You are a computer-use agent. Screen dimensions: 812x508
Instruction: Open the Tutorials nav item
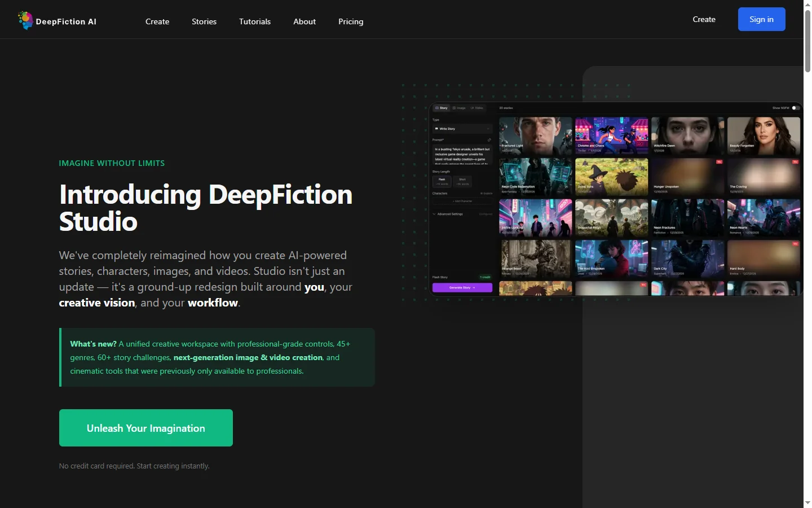[x=255, y=21]
